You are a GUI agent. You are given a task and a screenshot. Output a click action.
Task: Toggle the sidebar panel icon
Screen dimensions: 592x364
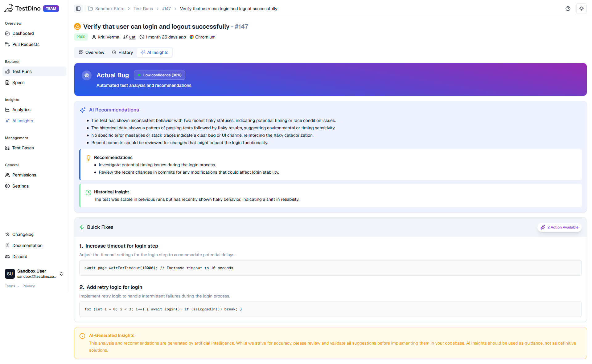(78, 9)
